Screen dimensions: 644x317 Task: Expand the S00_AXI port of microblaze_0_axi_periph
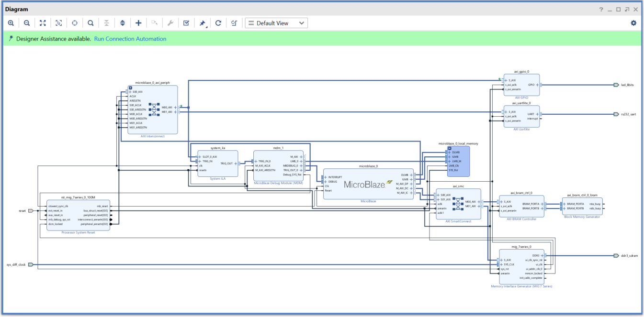tap(130, 92)
